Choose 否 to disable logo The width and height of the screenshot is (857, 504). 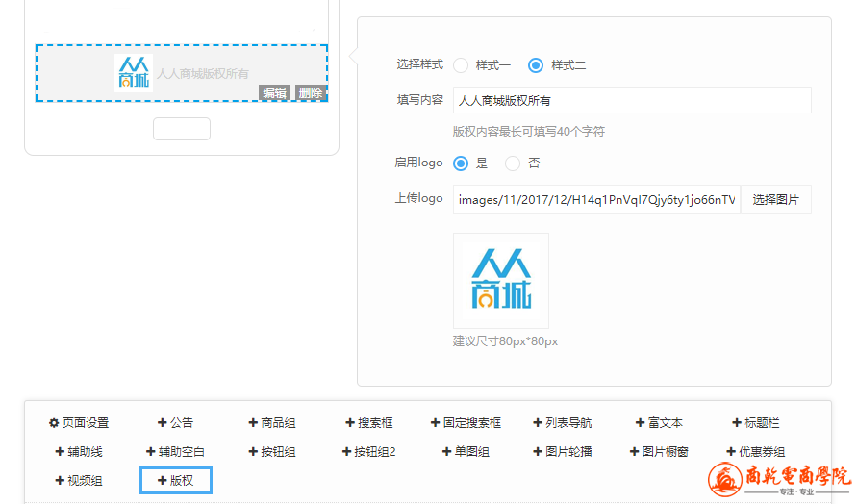[x=513, y=164]
